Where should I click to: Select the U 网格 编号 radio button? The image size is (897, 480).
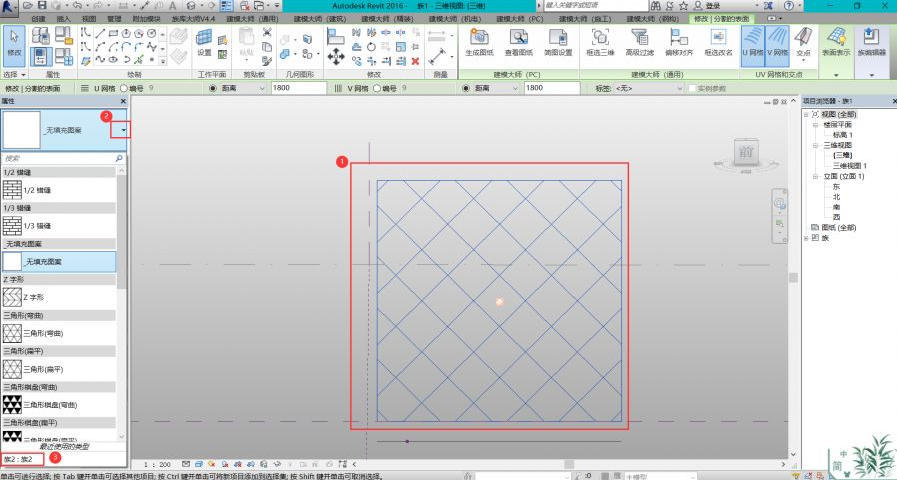pyautogui.click(x=124, y=88)
